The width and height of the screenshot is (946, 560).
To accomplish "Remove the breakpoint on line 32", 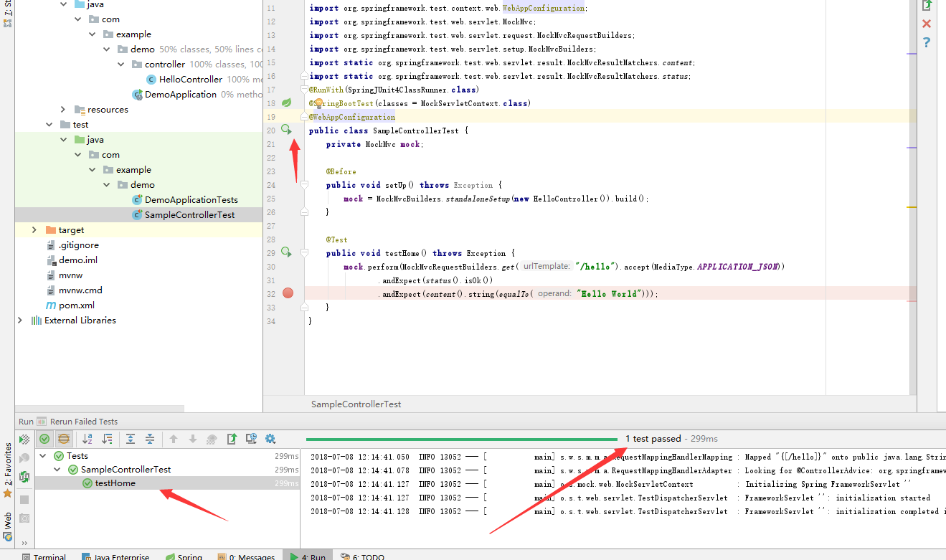I will pos(288,293).
